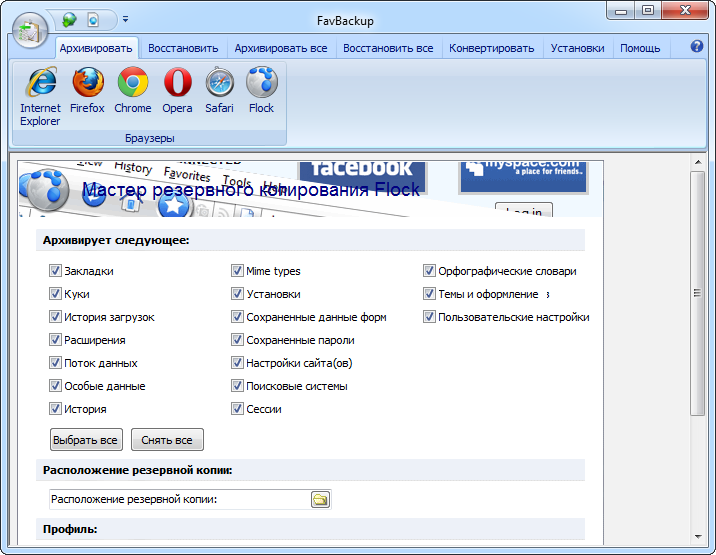Uncheck Поисковые системы checkbox
This screenshot has height=555, width=716.
[x=237, y=385]
